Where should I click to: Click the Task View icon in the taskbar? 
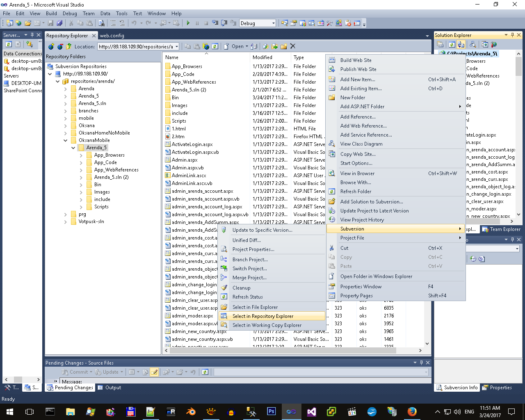coord(30,411)
